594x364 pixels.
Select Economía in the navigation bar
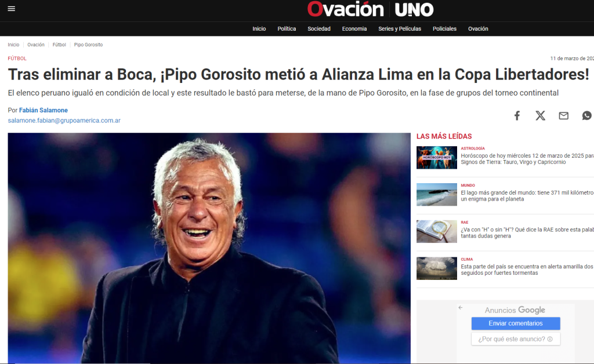click(354, 29)
